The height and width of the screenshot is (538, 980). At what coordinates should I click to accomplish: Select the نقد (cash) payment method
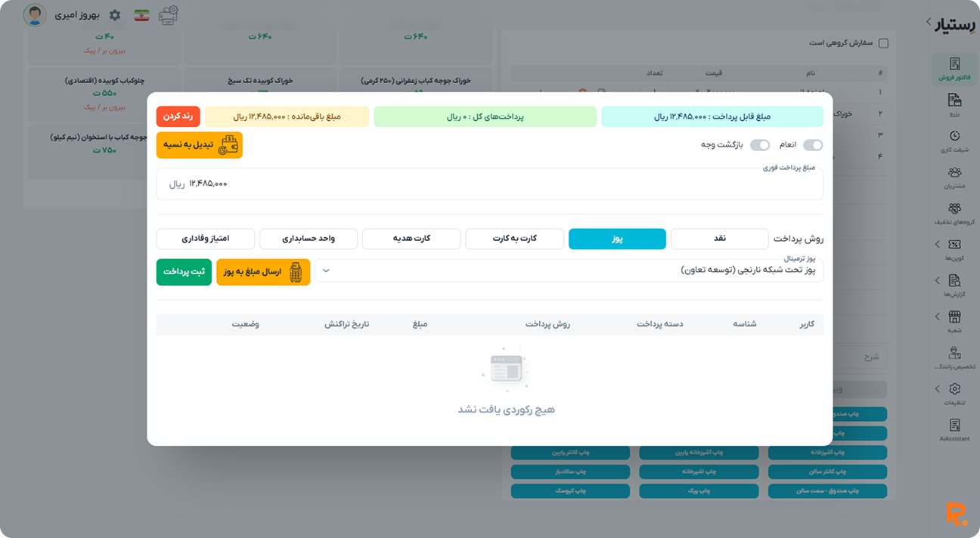(x=720, y=239)
